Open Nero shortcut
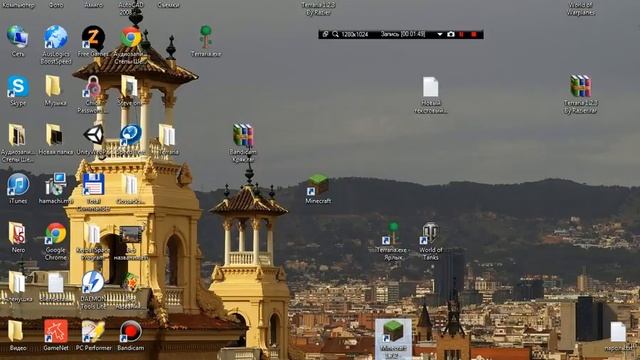The width and height of the screenshot is (640, 360). click(x=17, y=233)
